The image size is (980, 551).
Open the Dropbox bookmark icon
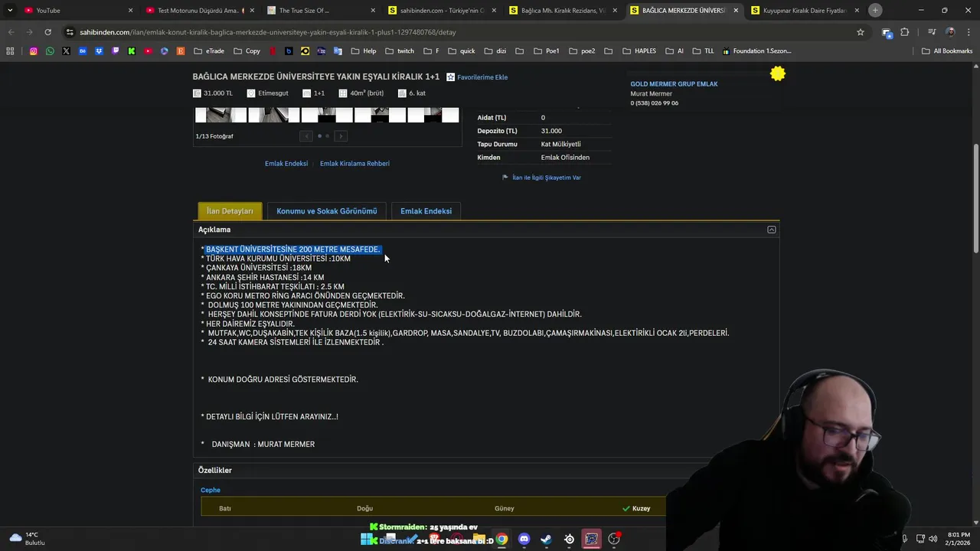coord(100,51)
